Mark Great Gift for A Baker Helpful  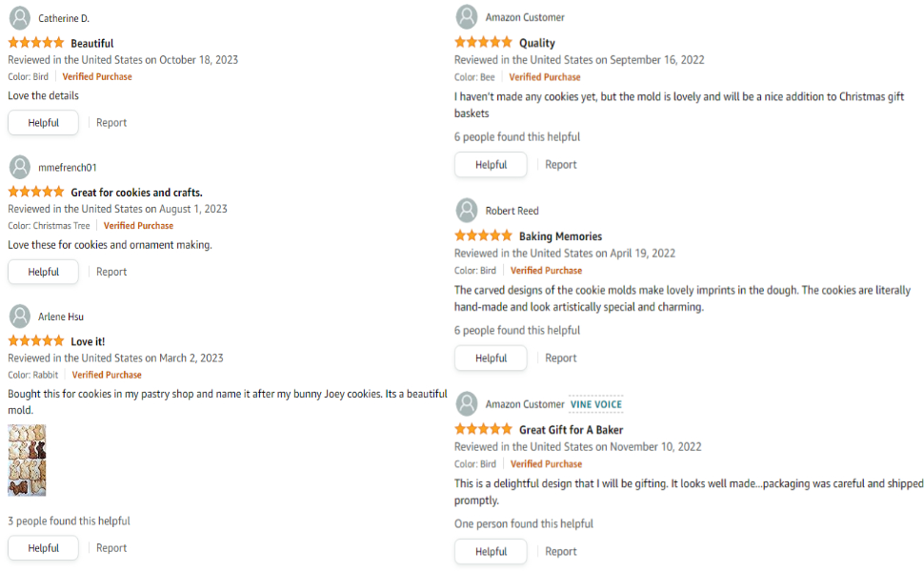coord(491,551)
